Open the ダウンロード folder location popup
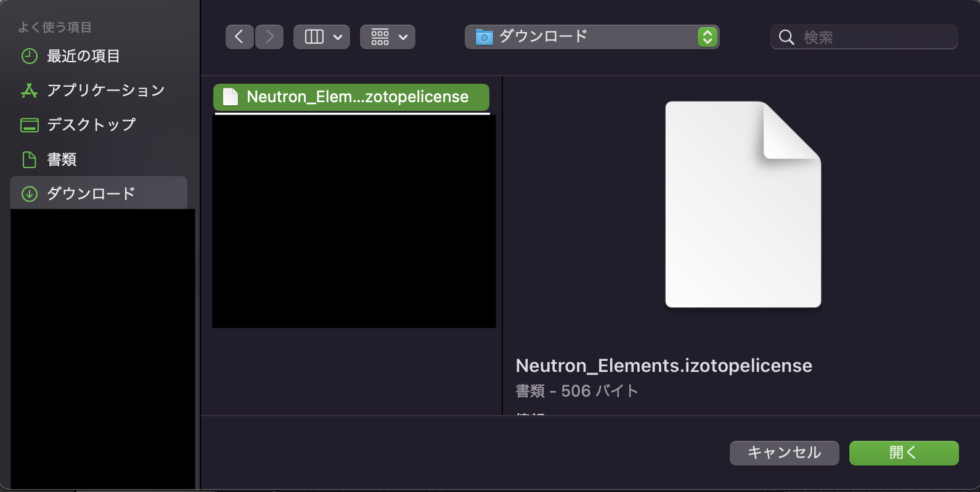This screenshot has width=980, height=492. tap(592, 37)
